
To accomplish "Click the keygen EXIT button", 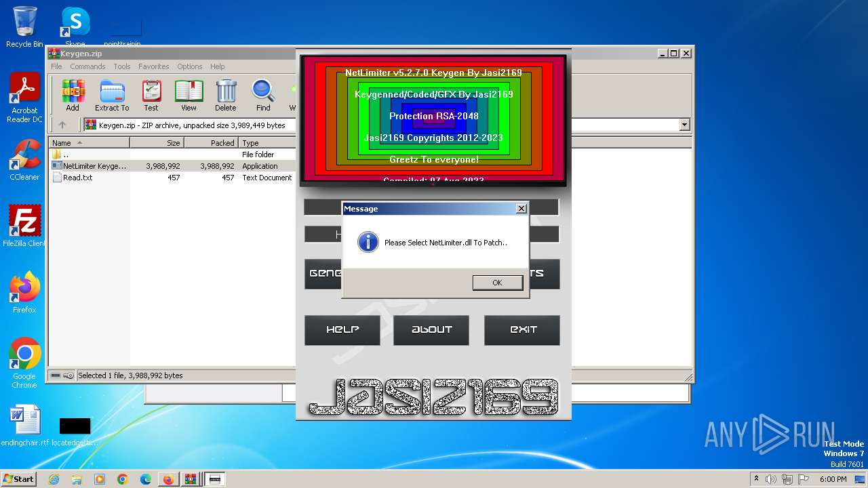I will (x=522, y=330).
